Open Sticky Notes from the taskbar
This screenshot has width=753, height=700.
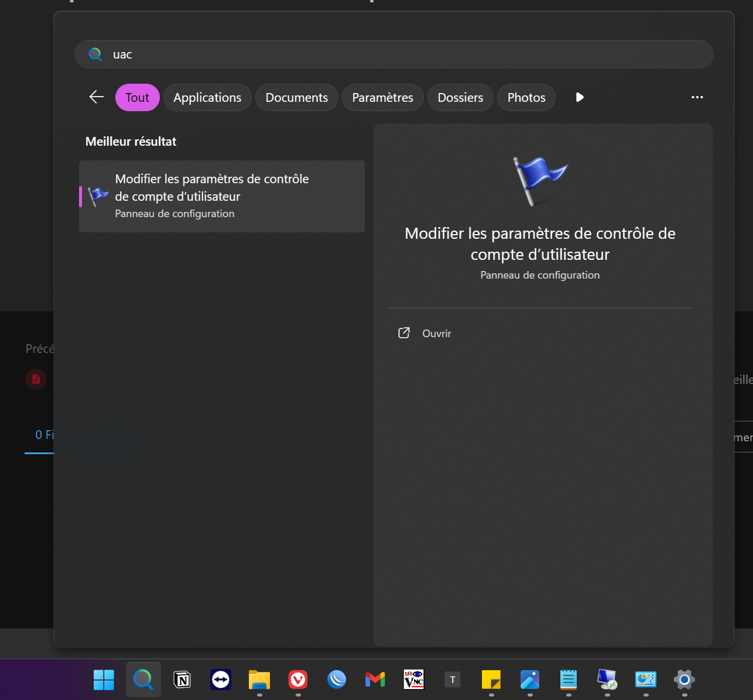click(491, 680)
